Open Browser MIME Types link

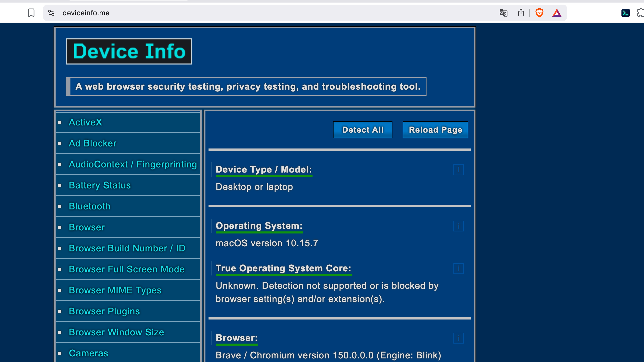(115, 290)
